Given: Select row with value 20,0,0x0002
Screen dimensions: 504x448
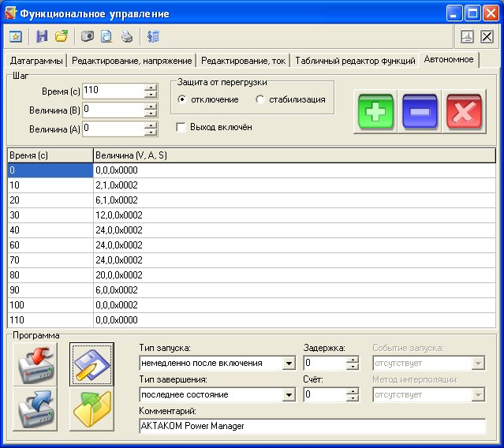Looking at the screenshot, I should [252, 275].
